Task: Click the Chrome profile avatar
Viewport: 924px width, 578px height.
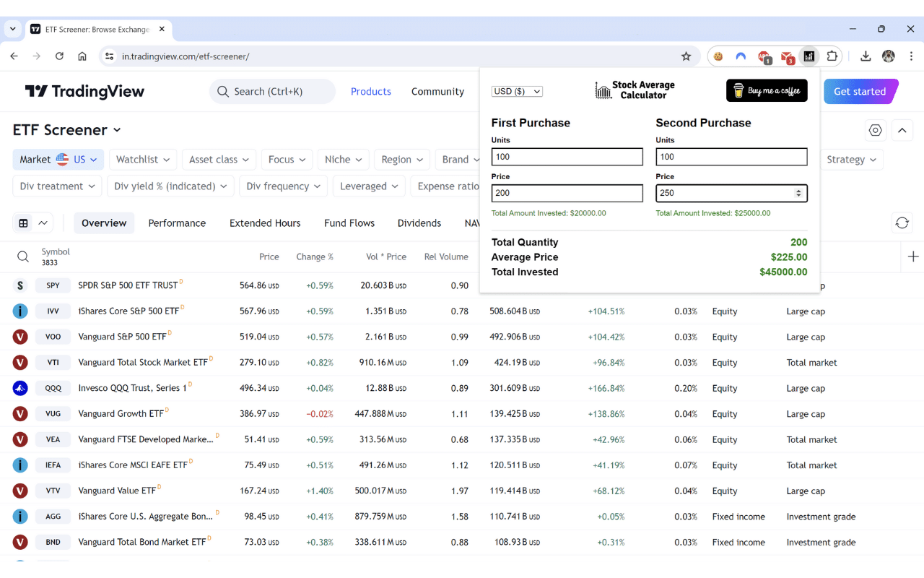Action: [889, 56]
